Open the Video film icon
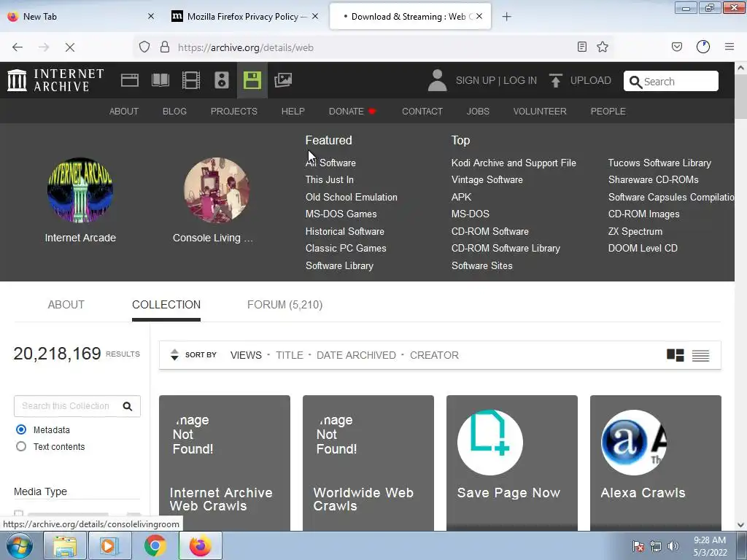 click(x=191, y=80)
